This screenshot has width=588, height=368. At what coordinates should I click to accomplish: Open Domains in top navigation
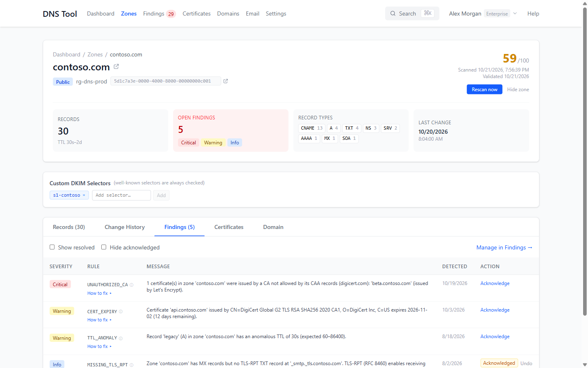(228, 13)
